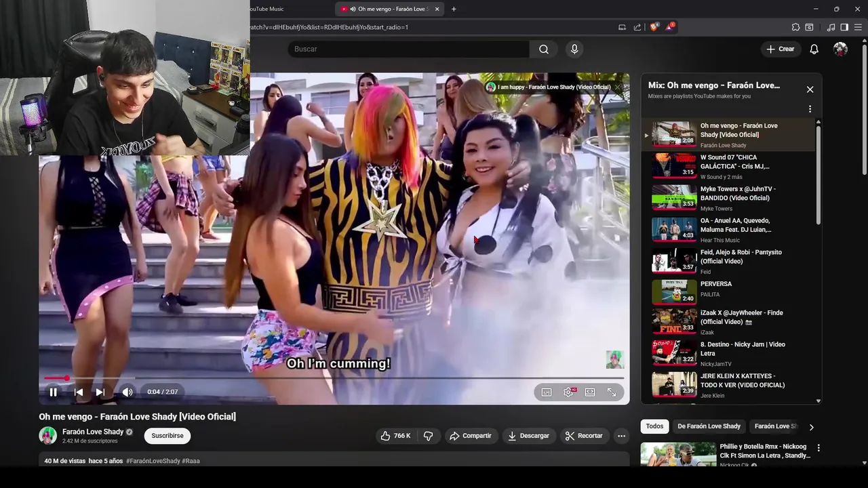
Task: Skip to the next video
Action: point(100,392)
